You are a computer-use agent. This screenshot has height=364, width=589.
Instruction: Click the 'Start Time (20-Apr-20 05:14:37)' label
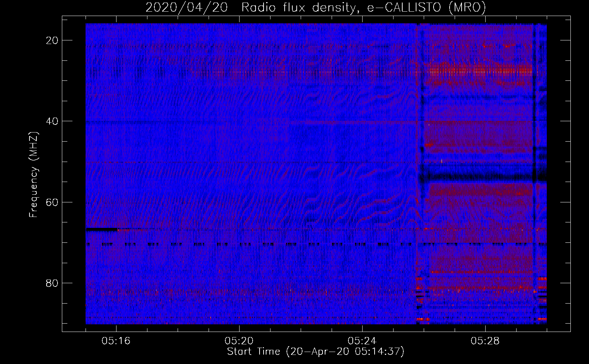click(316, 352)
